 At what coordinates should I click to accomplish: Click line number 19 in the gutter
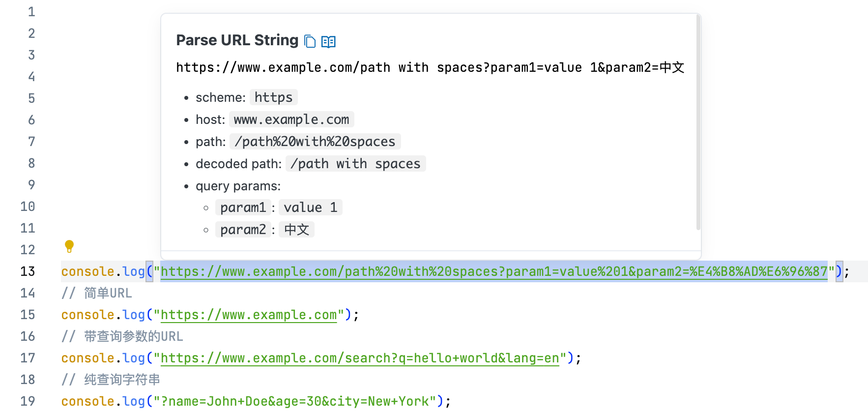(x=28, y=401)
